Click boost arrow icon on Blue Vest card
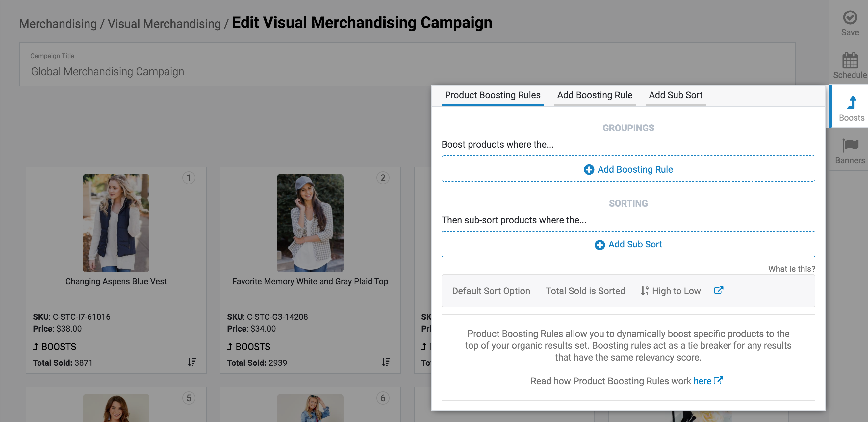Image resolution: width=868 pixels, height=422 pixels. click(x=36, y=346)
